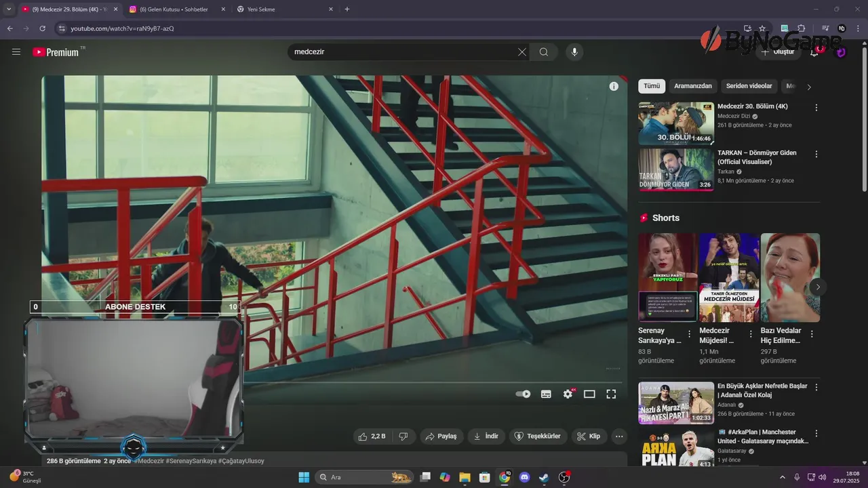Image resolution: width=868 pixels, height=488 pixels.
Task: Open the YouTube hamburger guide menu
Action: 16,52
